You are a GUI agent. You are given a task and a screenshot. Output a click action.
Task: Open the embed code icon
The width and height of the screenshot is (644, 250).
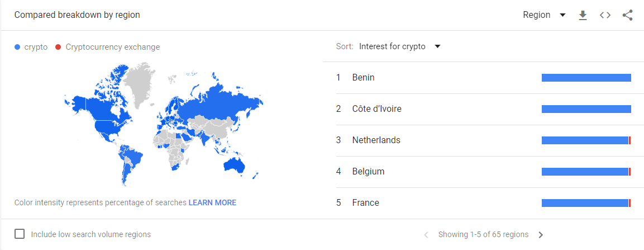point(605,15)
